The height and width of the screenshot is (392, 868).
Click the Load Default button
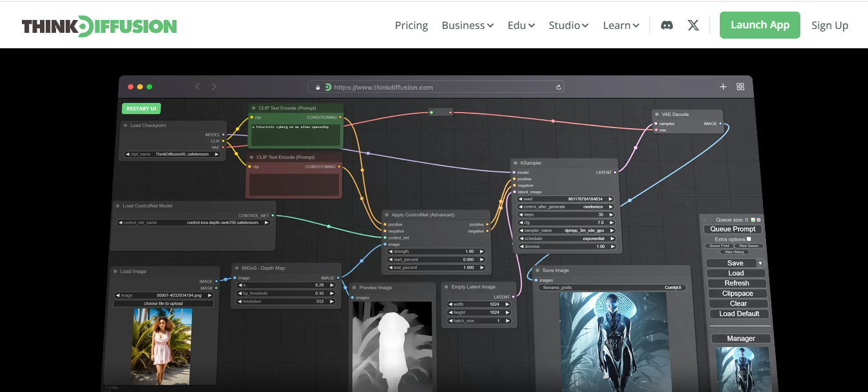click(739, 314)
